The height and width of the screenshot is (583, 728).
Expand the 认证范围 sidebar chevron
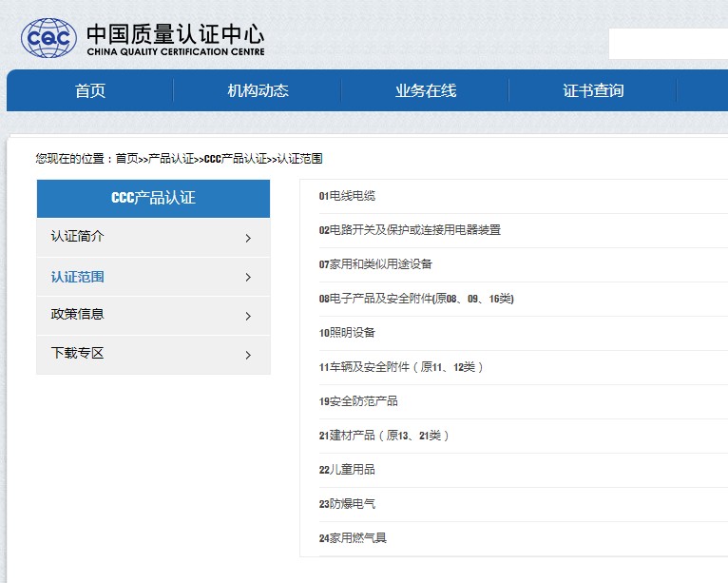(248, 278)
